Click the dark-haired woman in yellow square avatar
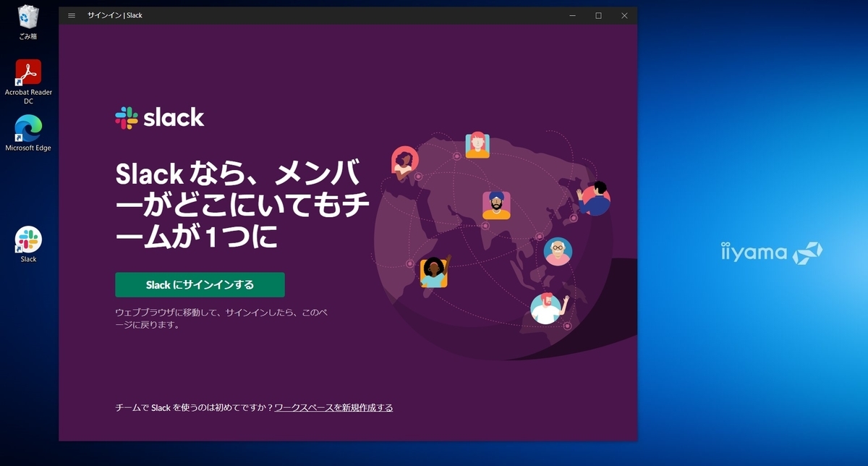The image size is (868, 466). pos(434,272)
